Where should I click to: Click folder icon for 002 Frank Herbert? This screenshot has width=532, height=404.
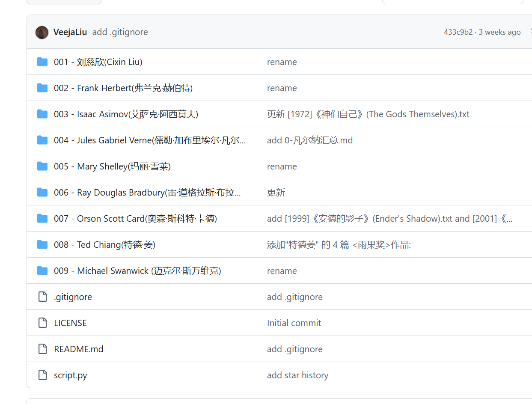click(42, 88)
